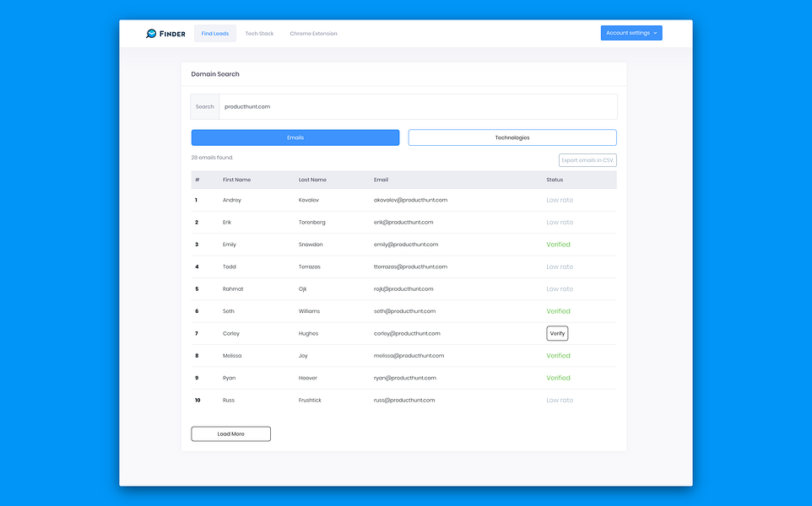Click Low rate status for Erik
This screenshot has height=506, width=812.
[x=560, y=223]
